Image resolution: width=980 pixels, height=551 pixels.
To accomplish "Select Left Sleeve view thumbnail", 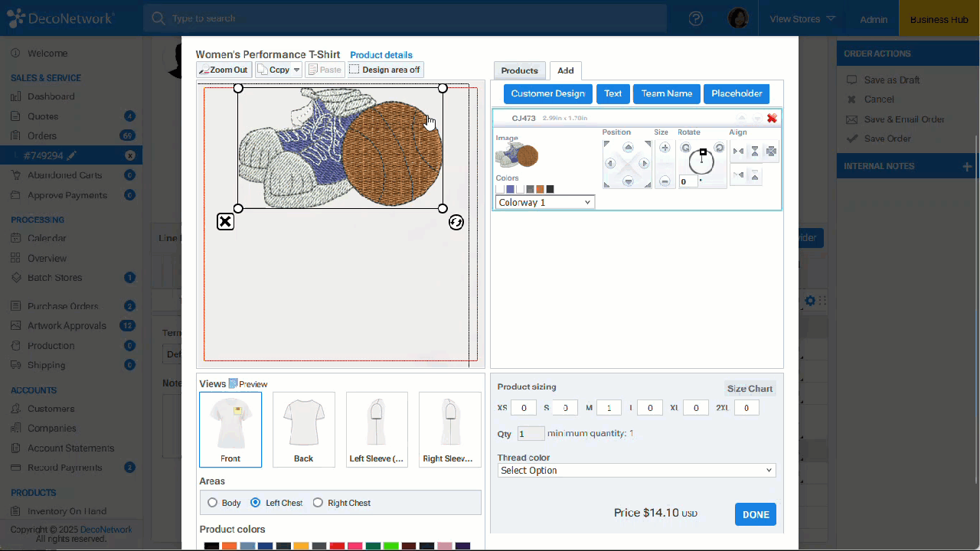I will click(x=377, y=429).
